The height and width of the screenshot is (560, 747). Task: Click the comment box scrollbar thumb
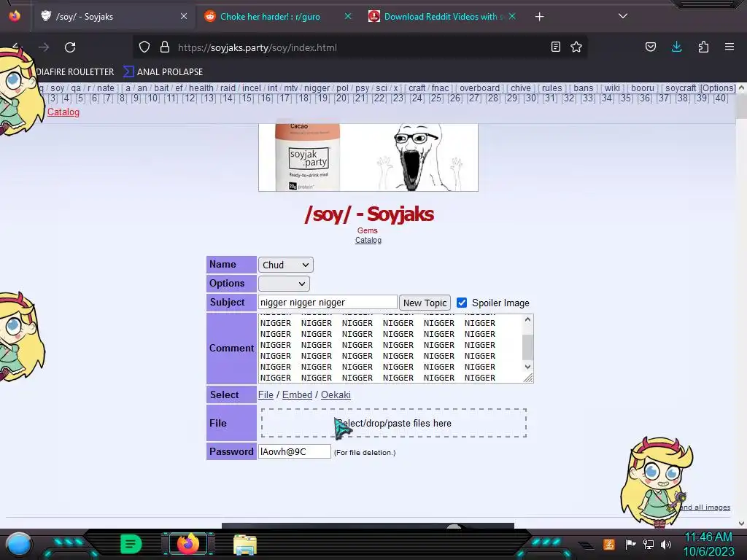(x=527, y=347)
